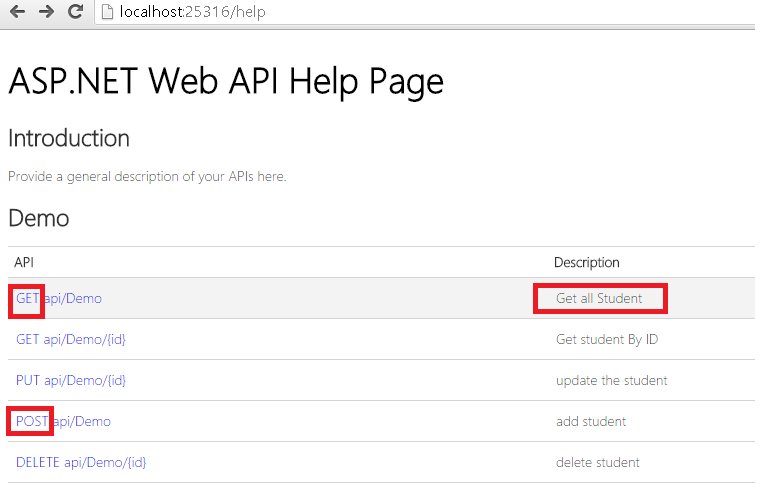Open the POST api/Demo link

63,421
